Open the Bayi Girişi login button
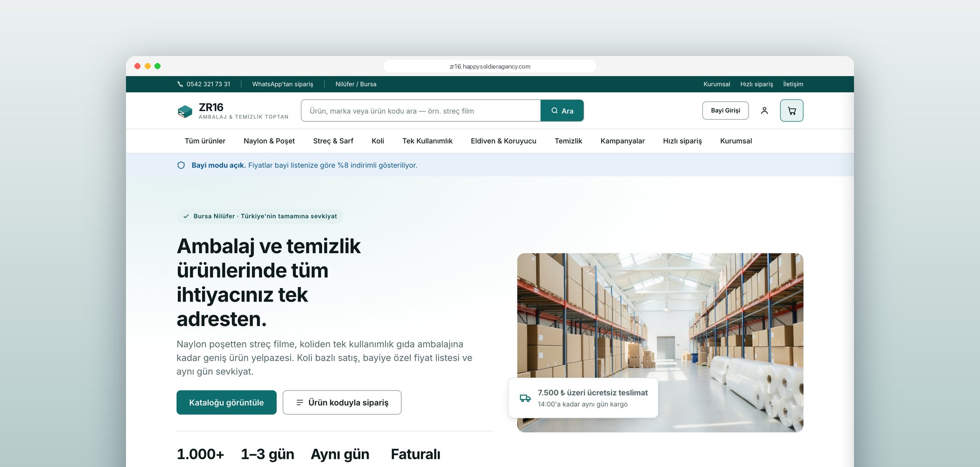Image resolution: width=980 pixels, height=467 pixels. (x=725, y=111)
